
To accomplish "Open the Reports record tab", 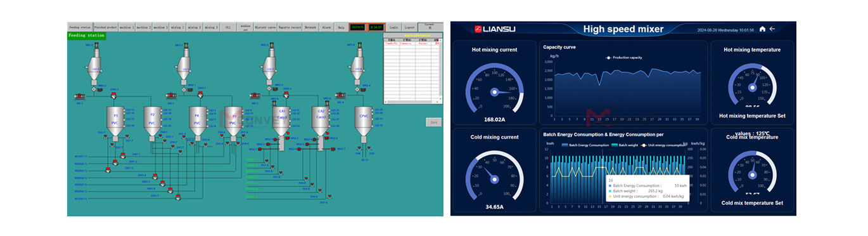I will point(289,27).
